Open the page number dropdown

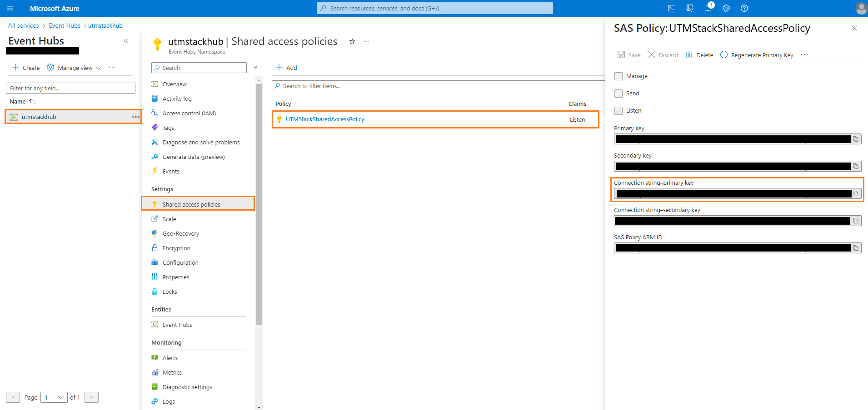[x=54, y=397]
